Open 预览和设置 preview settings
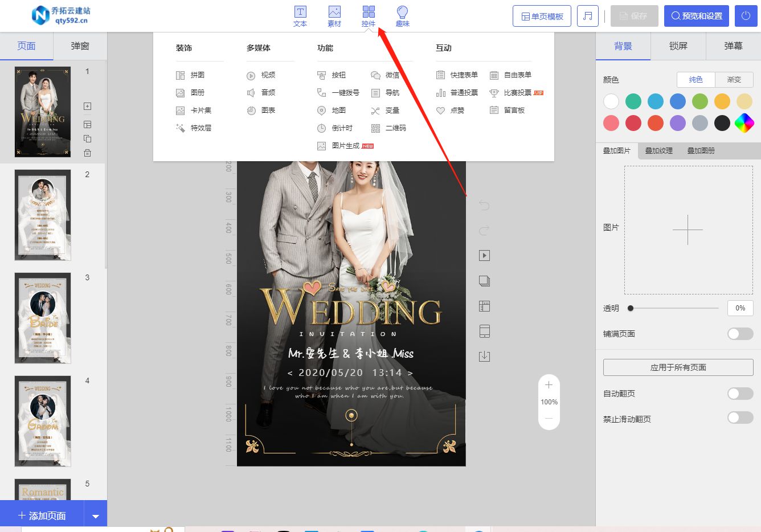 tap(696, 16)
